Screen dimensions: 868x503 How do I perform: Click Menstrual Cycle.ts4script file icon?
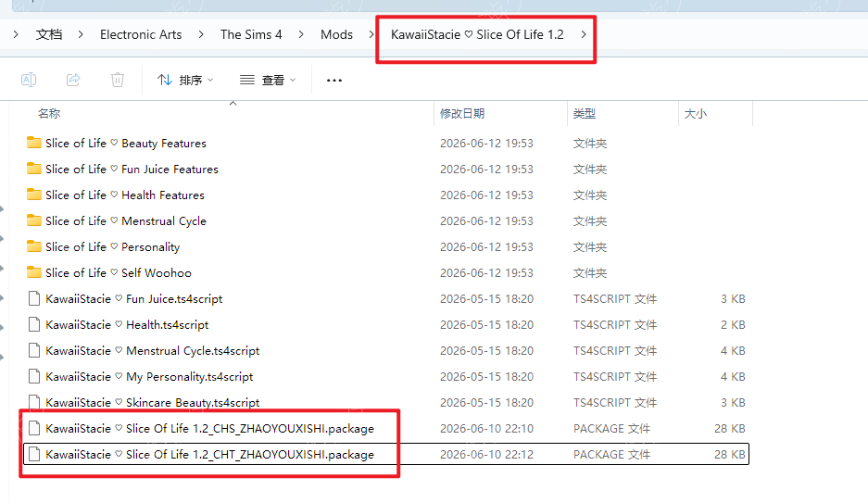(x=34, y=350)
